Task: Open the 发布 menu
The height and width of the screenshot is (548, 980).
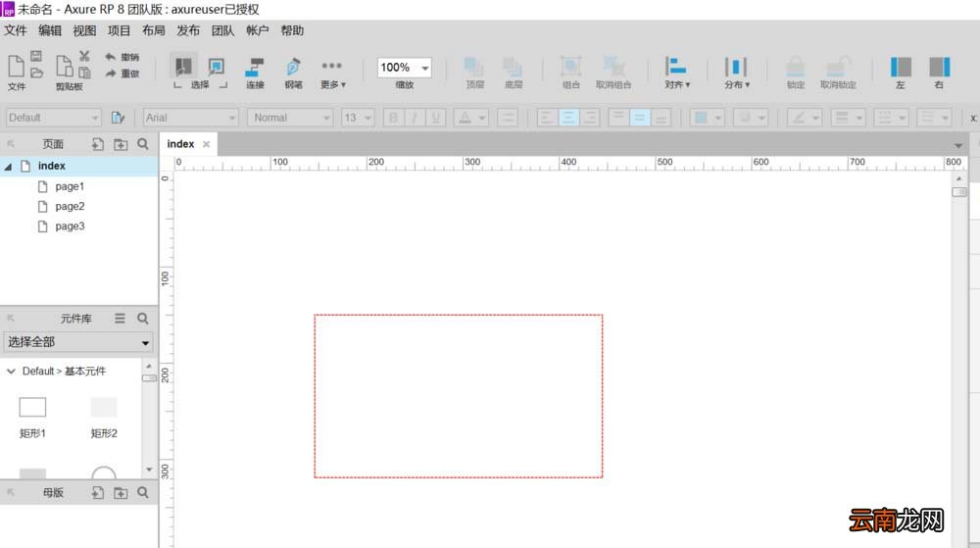Action: click(x=188, y=30)
